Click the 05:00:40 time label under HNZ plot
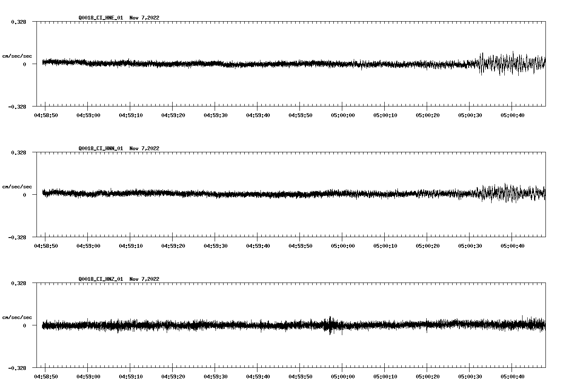Image resolution: width=576 pixels, height=392 pixels. click(x=513, y=377)
